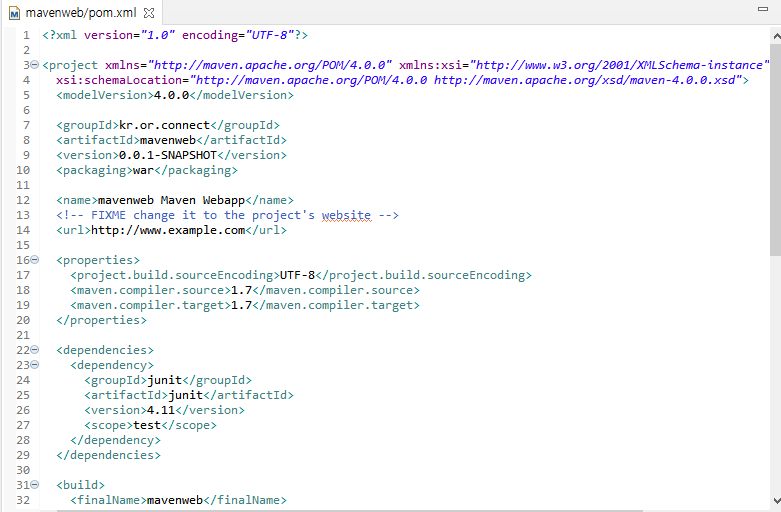Click the closing dependency tag on line 28
781x512 pixels.
tap(116, 440)
